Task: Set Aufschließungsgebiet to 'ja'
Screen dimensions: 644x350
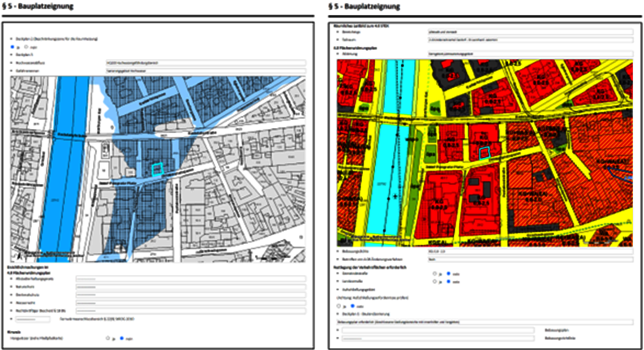Action: (339, 306)
